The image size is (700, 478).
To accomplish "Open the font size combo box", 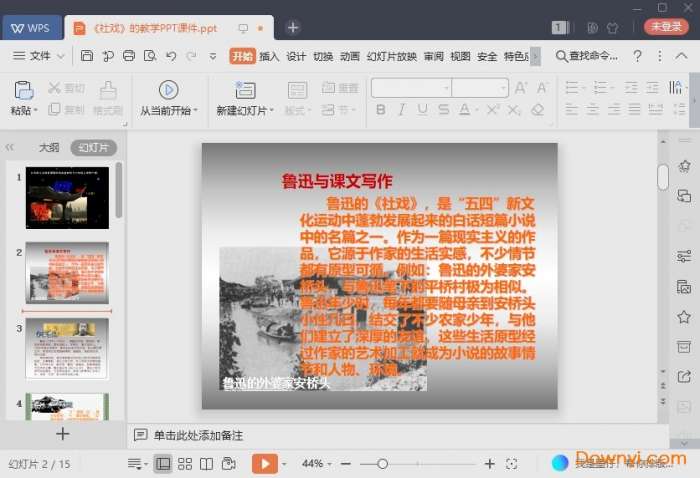I will click(x=480, y=88).
